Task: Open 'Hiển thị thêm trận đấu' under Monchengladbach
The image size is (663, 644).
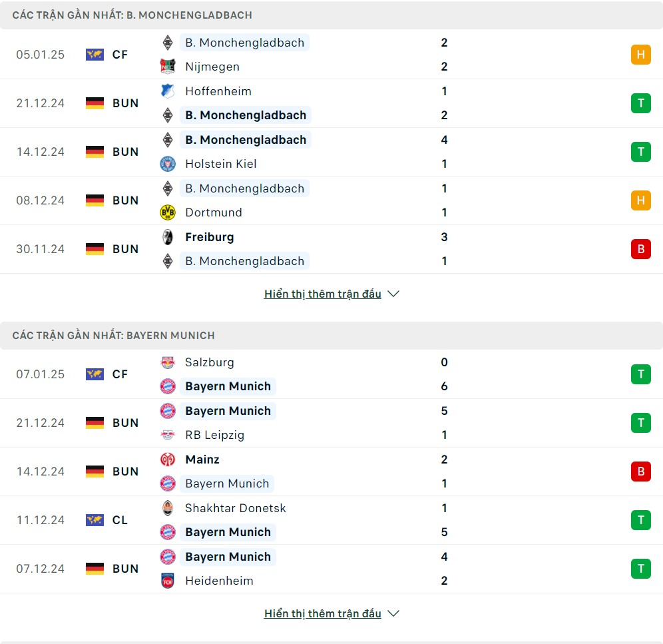Action: click(323, 294)
